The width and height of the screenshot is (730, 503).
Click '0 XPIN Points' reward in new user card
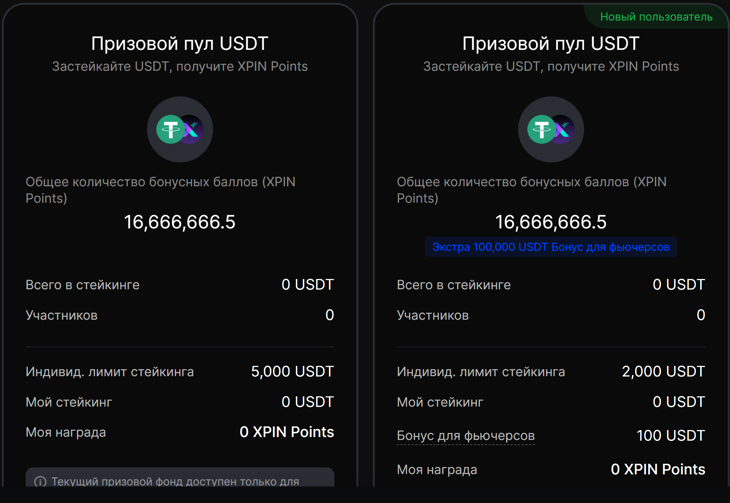pos(658,469)
